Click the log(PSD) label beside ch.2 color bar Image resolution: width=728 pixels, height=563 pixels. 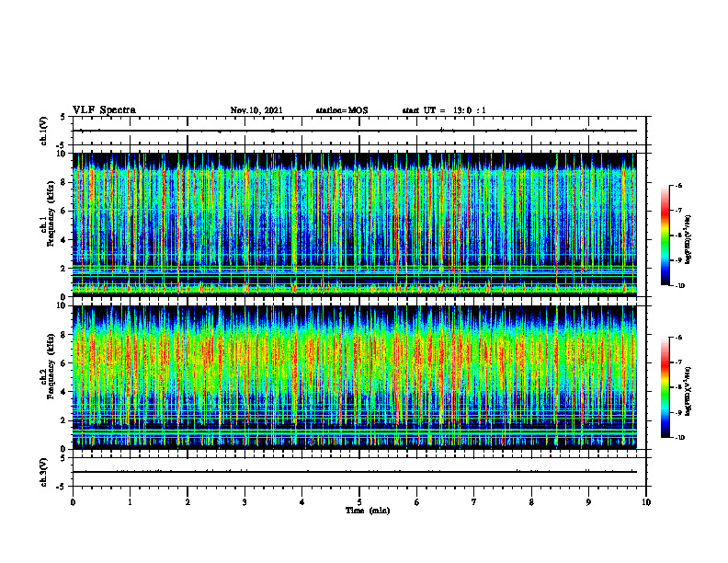coord(689,392)
